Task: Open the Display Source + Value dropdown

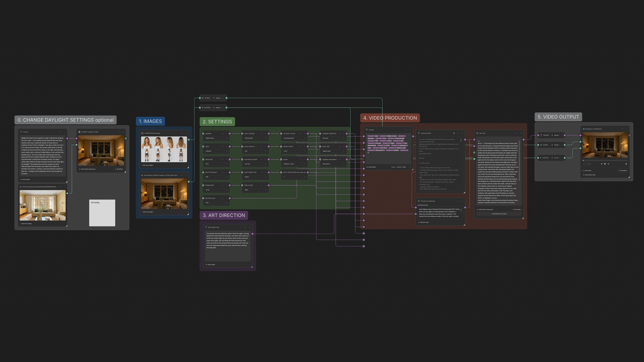Action: [x=404, y=167]
